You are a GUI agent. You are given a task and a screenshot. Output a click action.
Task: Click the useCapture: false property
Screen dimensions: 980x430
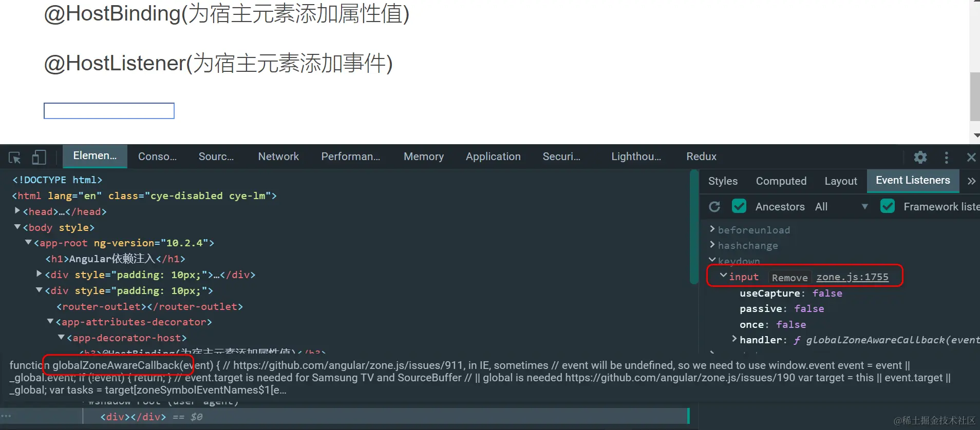790,293
